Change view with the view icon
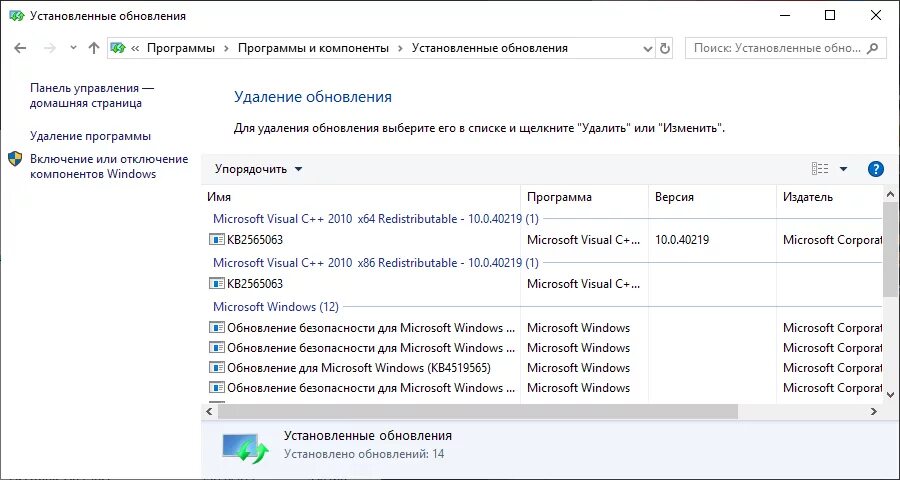 click(820, 169)
